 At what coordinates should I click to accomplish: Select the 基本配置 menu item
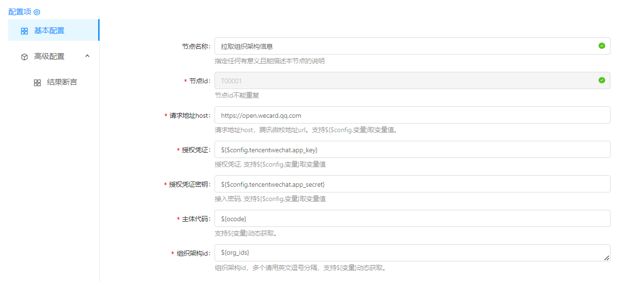[49, 31]
